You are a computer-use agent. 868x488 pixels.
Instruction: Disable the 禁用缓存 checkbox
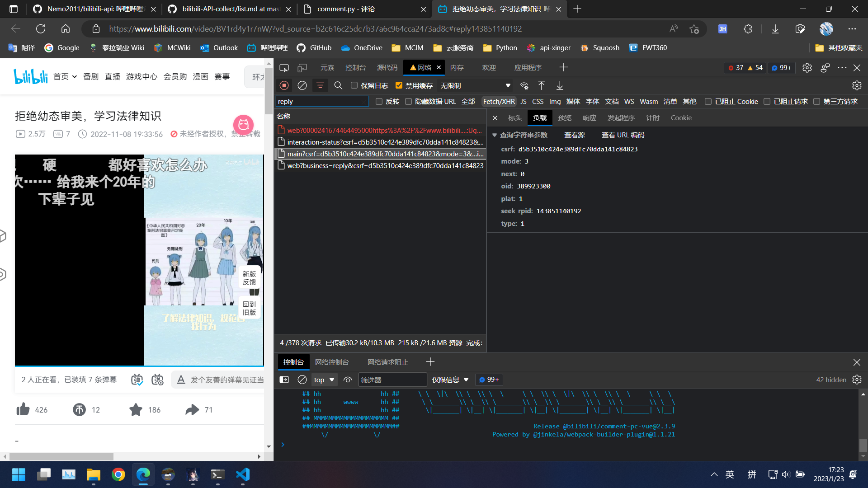(x=399, y=85)
